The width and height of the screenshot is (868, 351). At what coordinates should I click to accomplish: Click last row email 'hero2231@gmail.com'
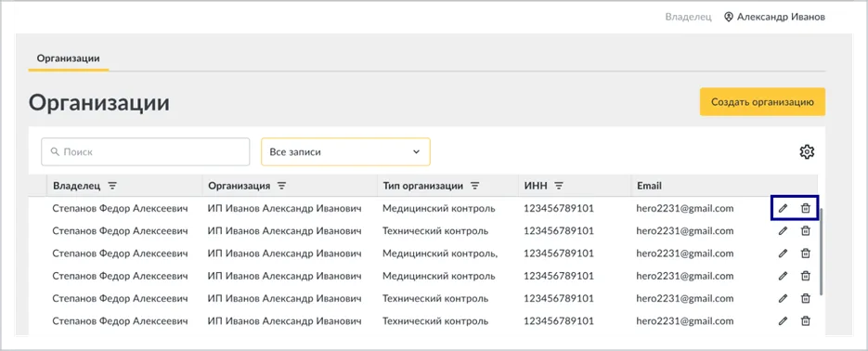[x=685, y=320]
